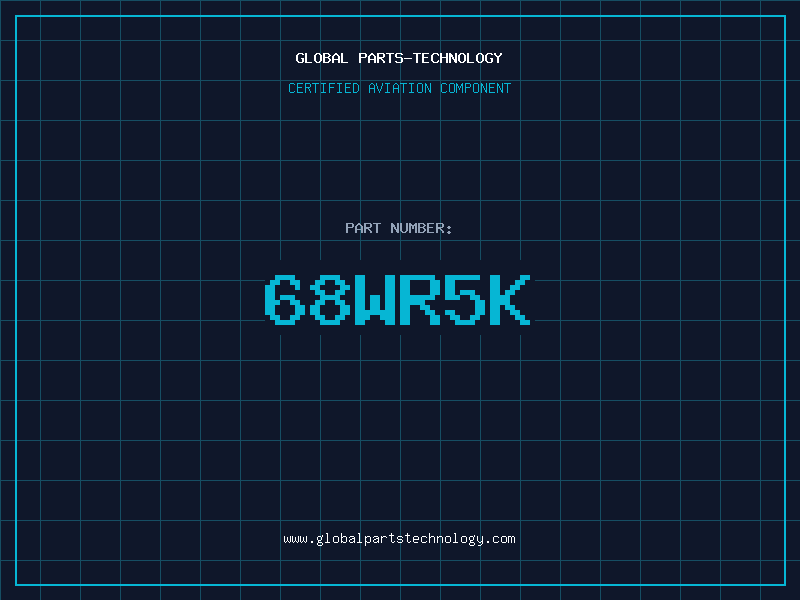The height and width of the screenshot is (600, 800).
Task: Open the www.globalpartstechnology.com link
Action: pyautogui.click(x=399, y=539)
